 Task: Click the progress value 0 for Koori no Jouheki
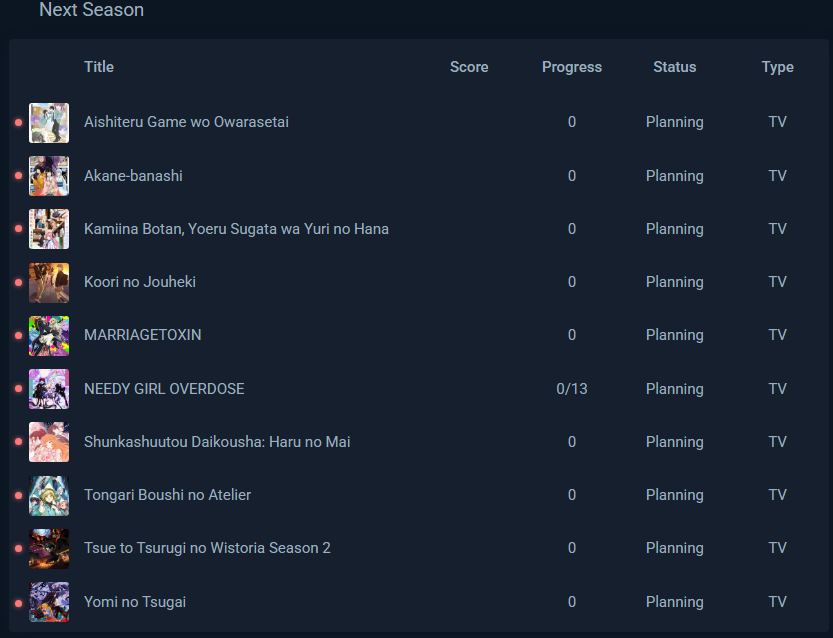pos(572,282)
